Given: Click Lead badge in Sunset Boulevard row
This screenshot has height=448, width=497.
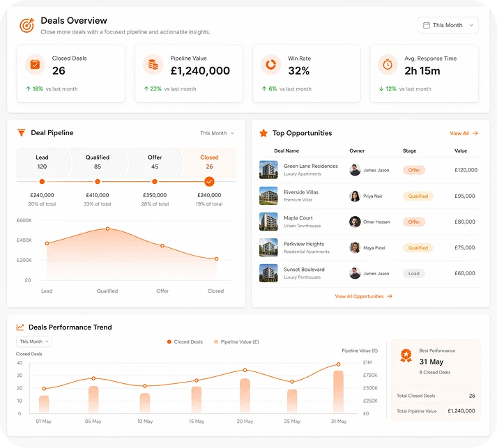Looking at the screenshot, I should (x=413, y=273).
